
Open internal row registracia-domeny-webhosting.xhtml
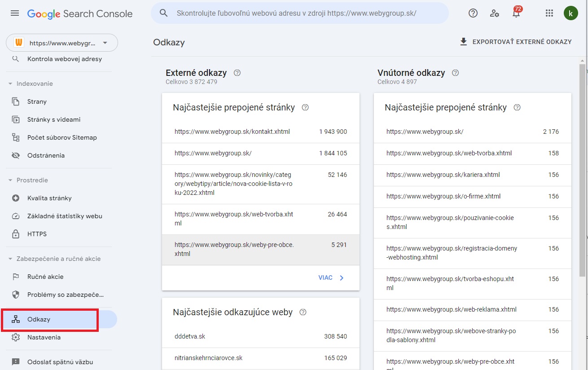(473, 253)
